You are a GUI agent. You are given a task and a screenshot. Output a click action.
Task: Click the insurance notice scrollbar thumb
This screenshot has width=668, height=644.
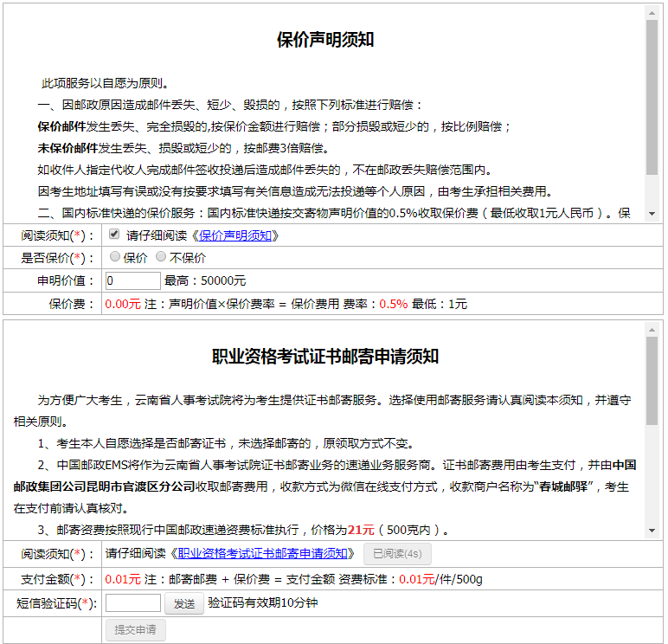tap(652, 95)
